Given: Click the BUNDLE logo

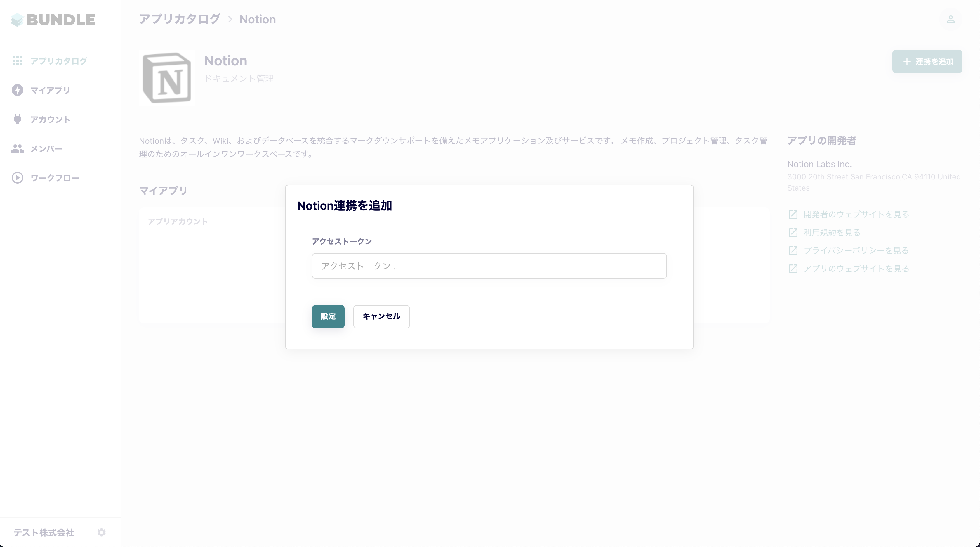Looking at the screenshot, I should click(53, 20).
